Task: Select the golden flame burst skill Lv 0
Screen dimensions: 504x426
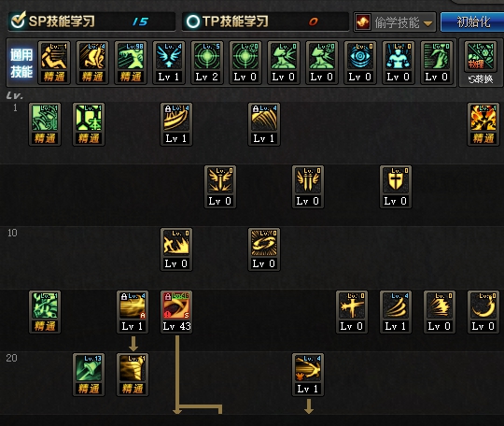Action: point(176,249)
